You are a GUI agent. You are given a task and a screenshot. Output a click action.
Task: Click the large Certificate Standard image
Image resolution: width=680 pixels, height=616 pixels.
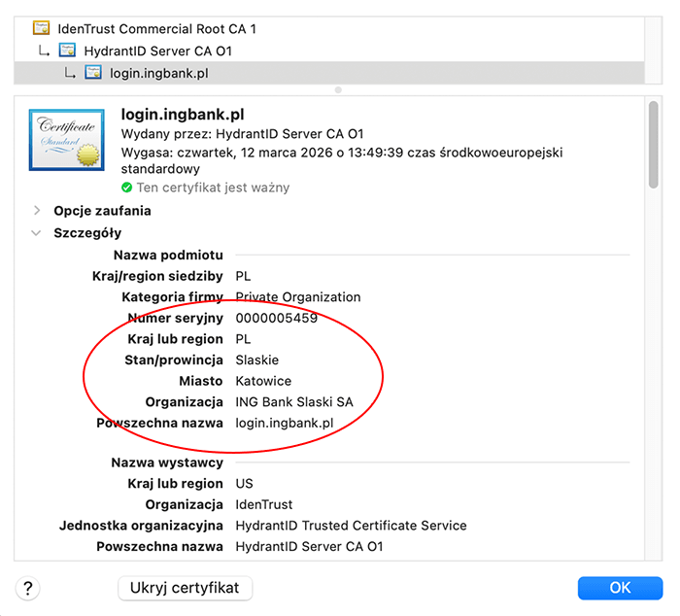tap(65, 139)
